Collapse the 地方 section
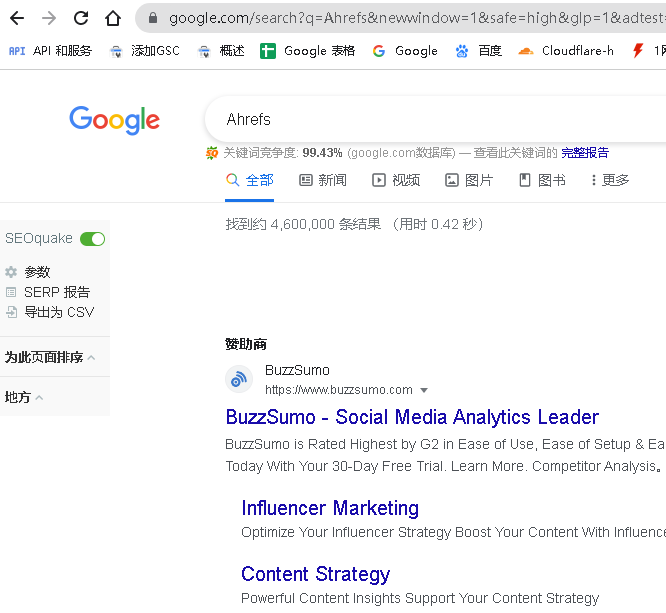The image size is (666, 613). [24, 397]
